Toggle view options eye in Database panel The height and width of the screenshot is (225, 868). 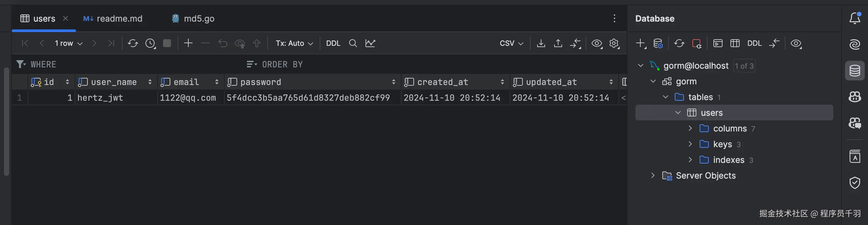click(796, 43)
